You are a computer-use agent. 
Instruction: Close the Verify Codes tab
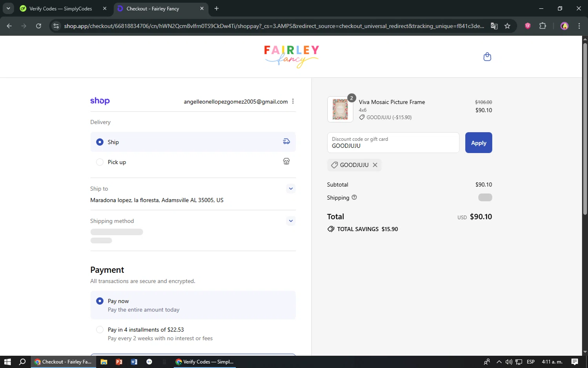click(105, 8)
